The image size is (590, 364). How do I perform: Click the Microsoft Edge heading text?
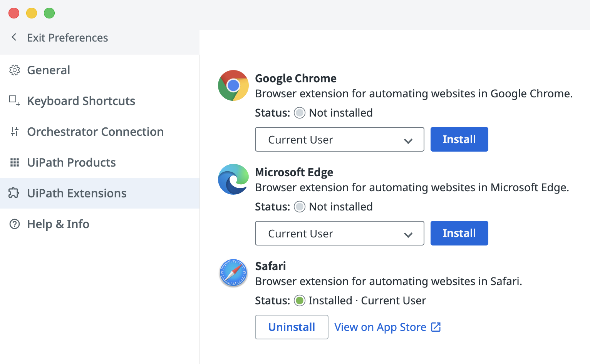point(294,172)
